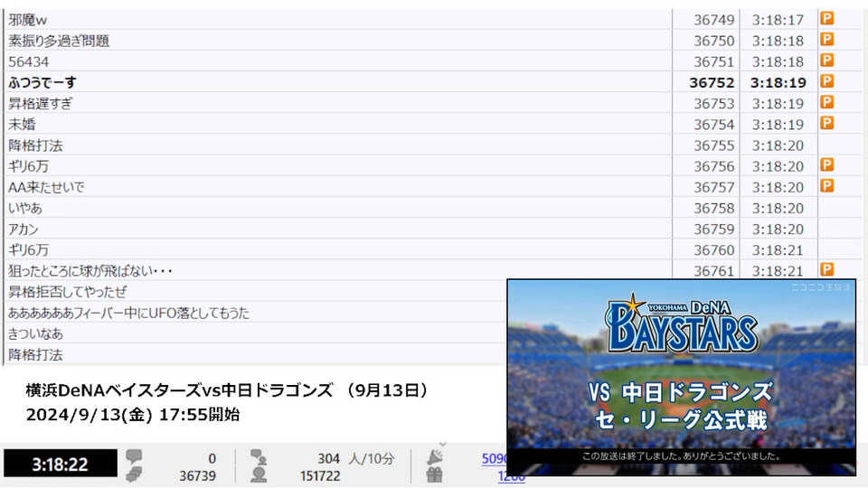
Task: Select the last '降格打法' comment row
Action: coord(255,354)
